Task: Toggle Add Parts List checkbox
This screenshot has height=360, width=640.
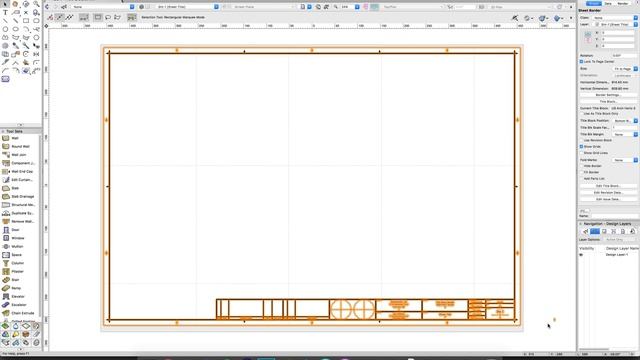Action: (x=581, y=179)
